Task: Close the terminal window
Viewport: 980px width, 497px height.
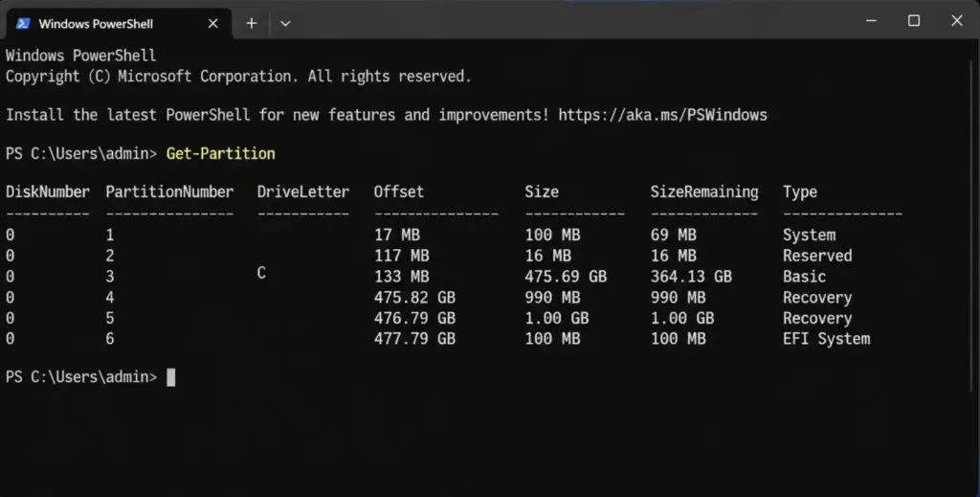Action: click(957, 21)
